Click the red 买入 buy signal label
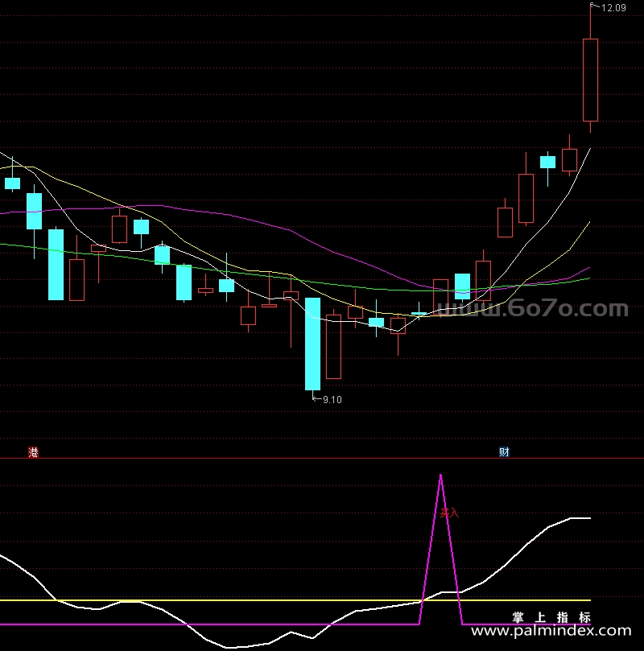 450,513
